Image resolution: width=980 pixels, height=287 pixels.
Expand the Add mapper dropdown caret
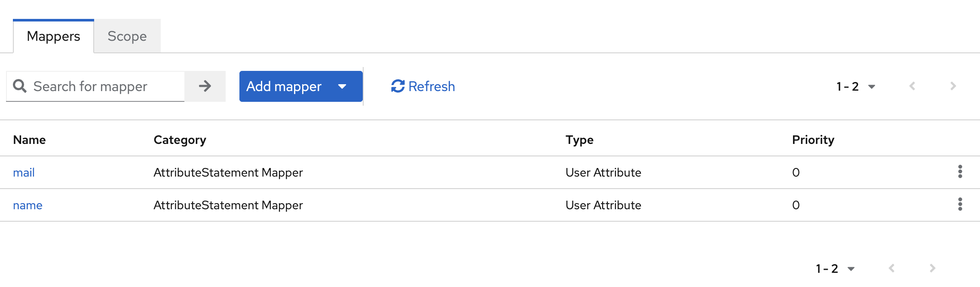[x=342, y=86]
